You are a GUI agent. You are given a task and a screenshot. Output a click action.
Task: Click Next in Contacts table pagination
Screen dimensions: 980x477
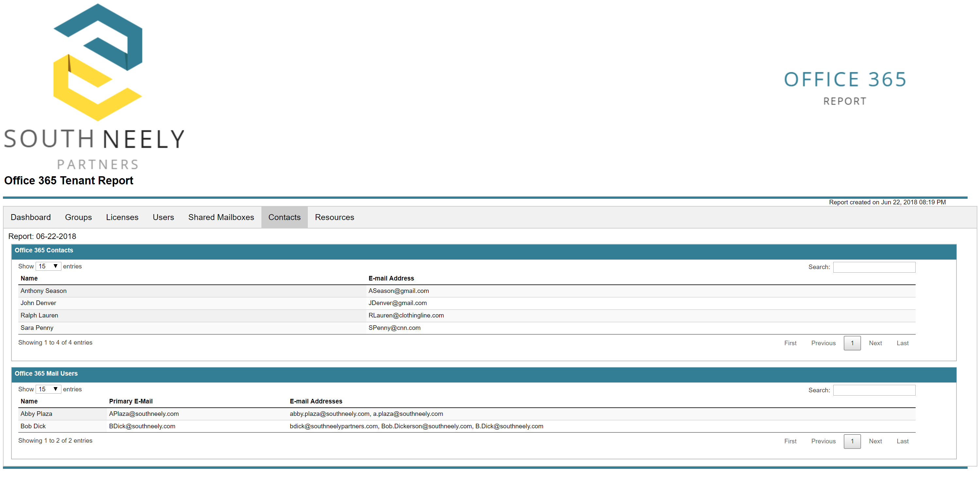[x=875, y=343]
